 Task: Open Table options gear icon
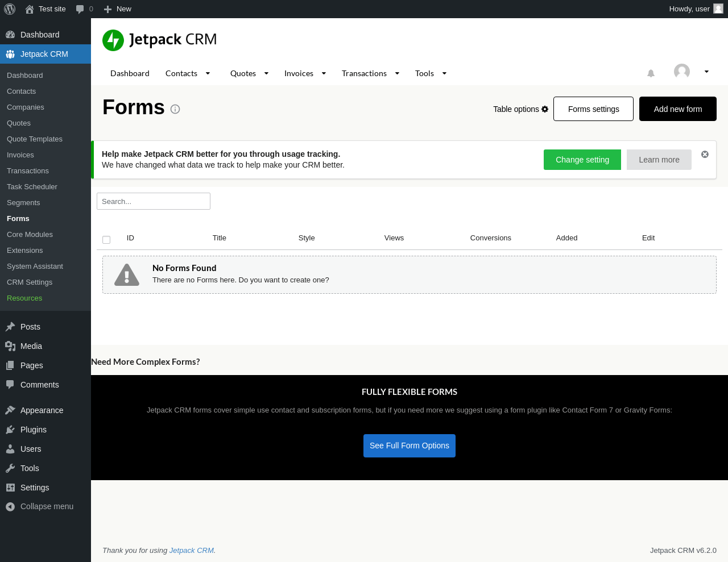[545, 109]
